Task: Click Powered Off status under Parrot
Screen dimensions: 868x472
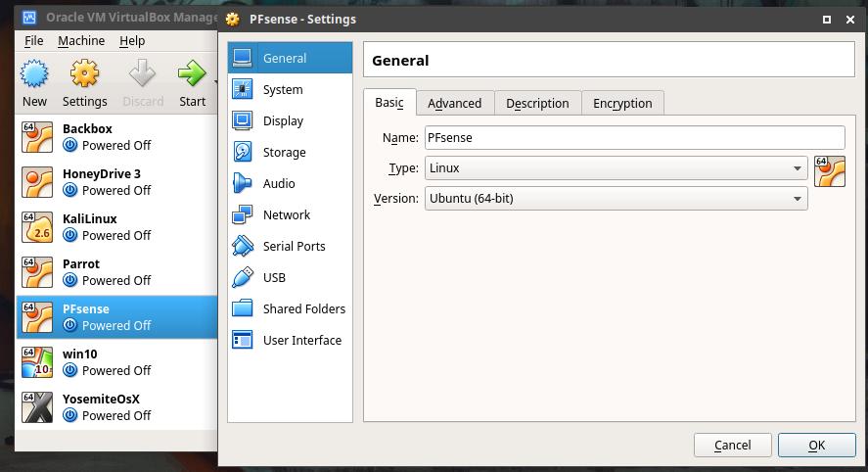Action: pyautogui.click(x=116, y=280)
